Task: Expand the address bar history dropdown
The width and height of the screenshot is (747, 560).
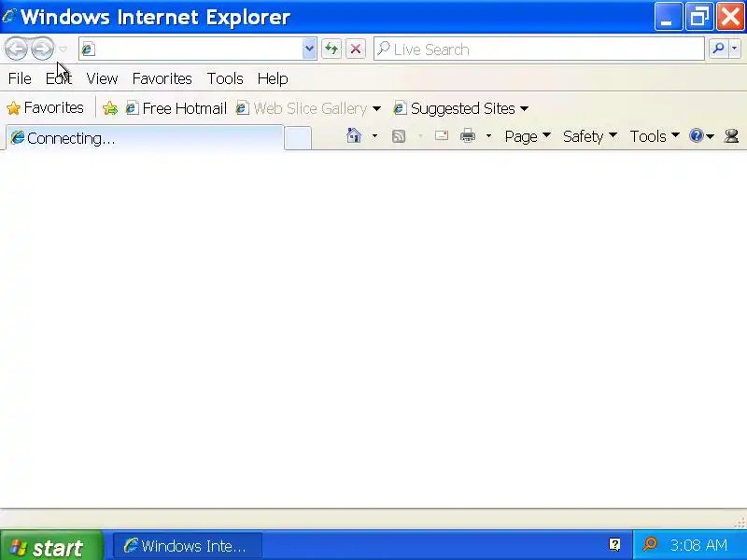Action: point(309,49)
